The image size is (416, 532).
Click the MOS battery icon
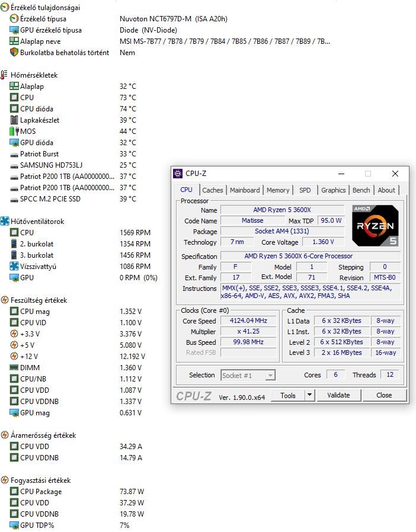14,132
